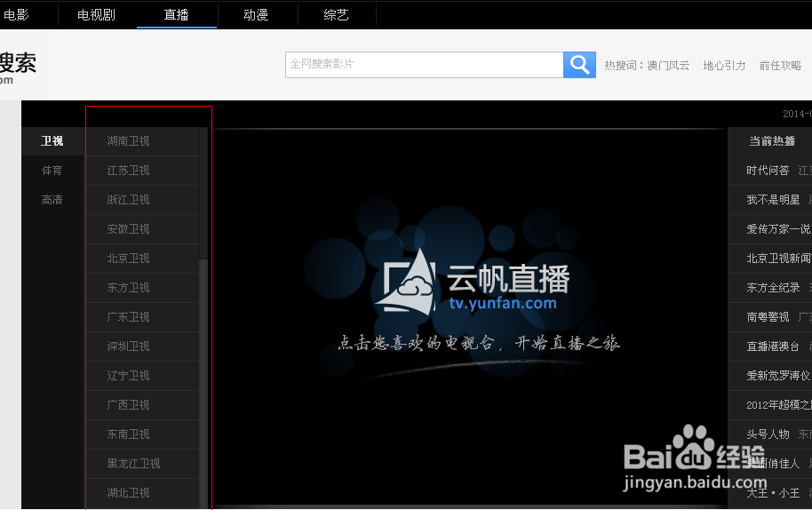Play 广东卫视 channel
The image size is (812, 510).
pyautogui.click(x=142, y=317)
